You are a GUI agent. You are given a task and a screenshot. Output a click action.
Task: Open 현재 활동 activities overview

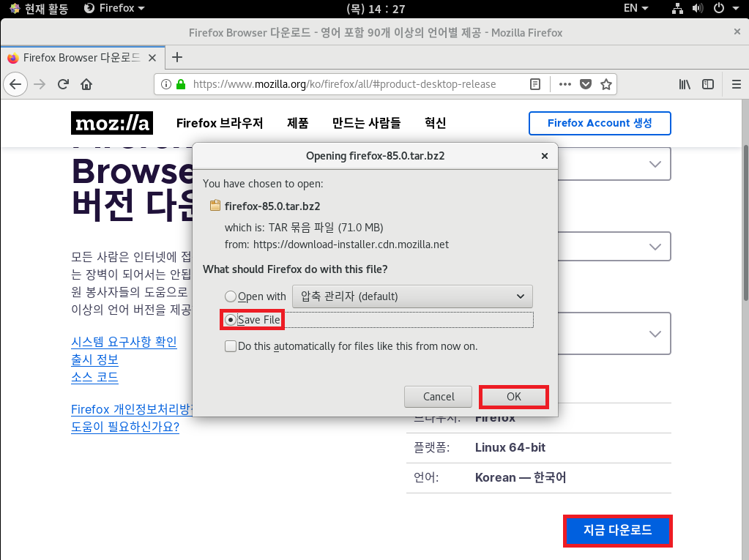point(39,9)
